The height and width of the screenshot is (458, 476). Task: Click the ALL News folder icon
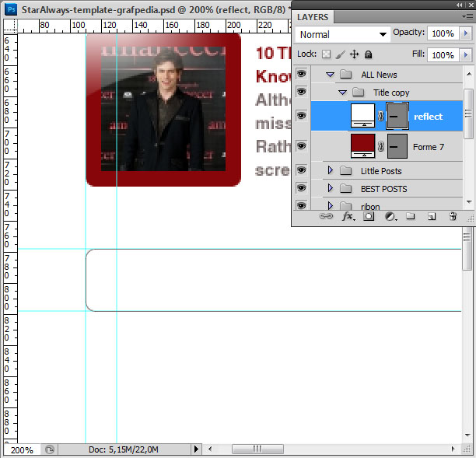point(346,74)
